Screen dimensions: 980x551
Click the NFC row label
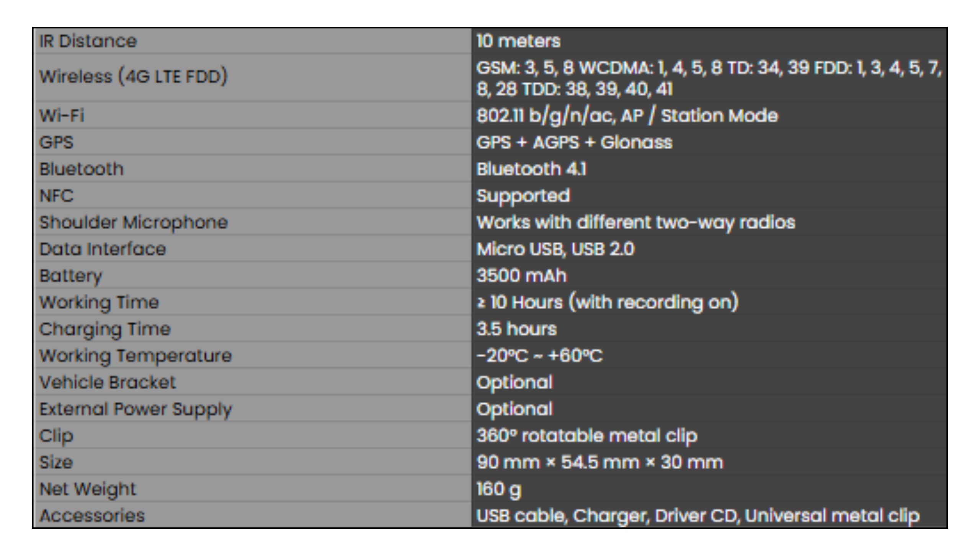[x=56, y=196]
